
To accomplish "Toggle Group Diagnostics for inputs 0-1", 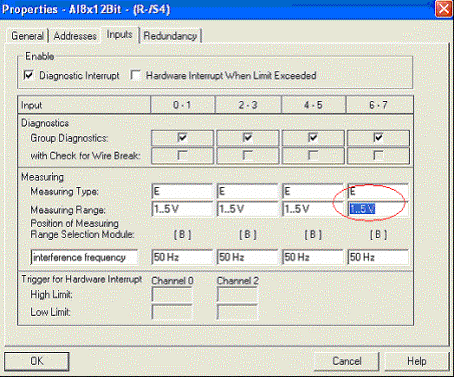I will (182, 137).
